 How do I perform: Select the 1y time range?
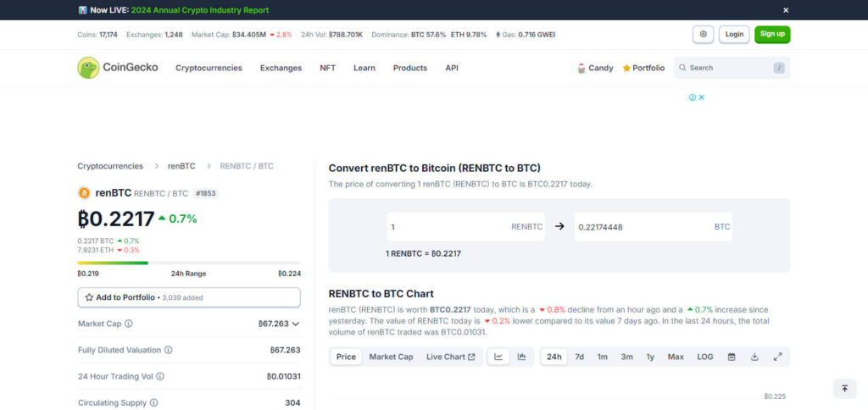point(650,357)
